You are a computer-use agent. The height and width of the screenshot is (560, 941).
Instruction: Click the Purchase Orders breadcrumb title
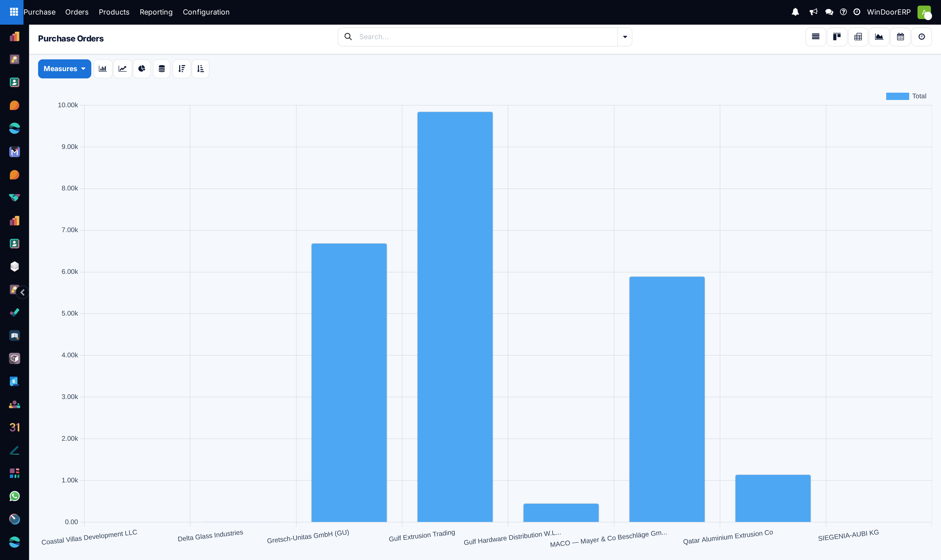71,38
